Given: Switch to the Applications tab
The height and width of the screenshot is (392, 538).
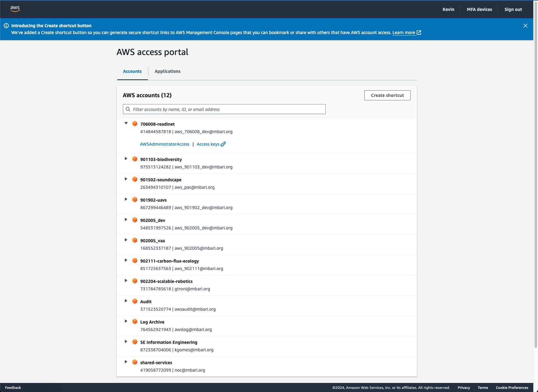Looking at the screenshot, I should (167, 71).
